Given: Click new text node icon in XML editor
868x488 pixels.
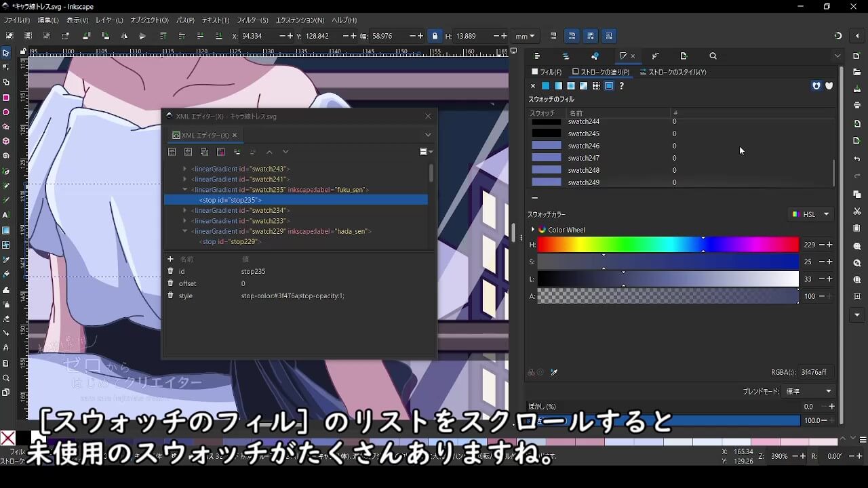Looking at the screenshot, I should coord(189,152).
